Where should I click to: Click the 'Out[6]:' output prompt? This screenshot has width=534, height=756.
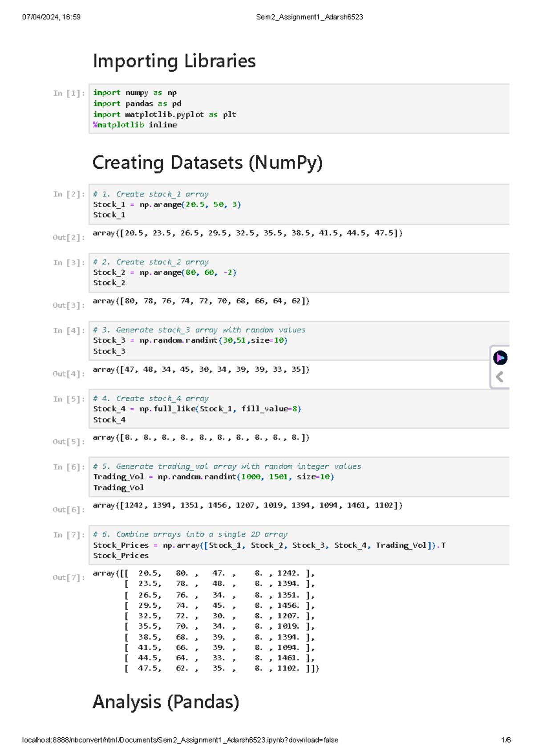point(69,510)
